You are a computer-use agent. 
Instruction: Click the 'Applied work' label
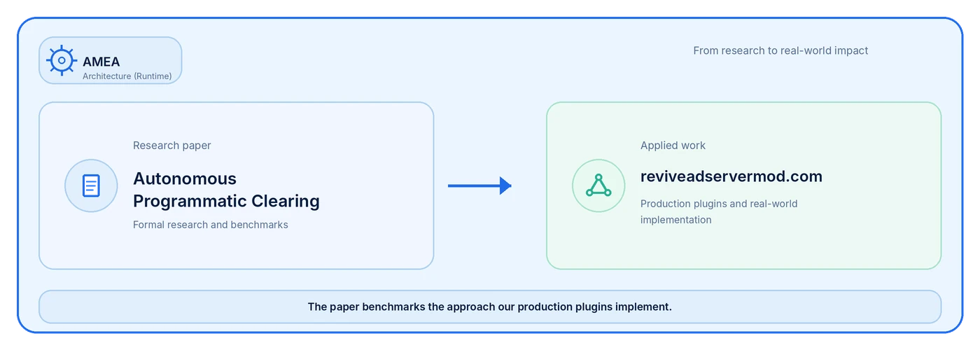point(673,146)
